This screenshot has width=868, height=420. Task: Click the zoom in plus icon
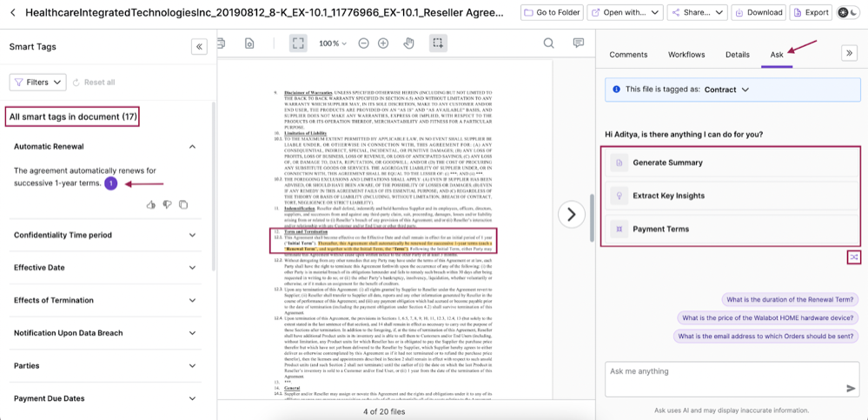pos(383,43)
